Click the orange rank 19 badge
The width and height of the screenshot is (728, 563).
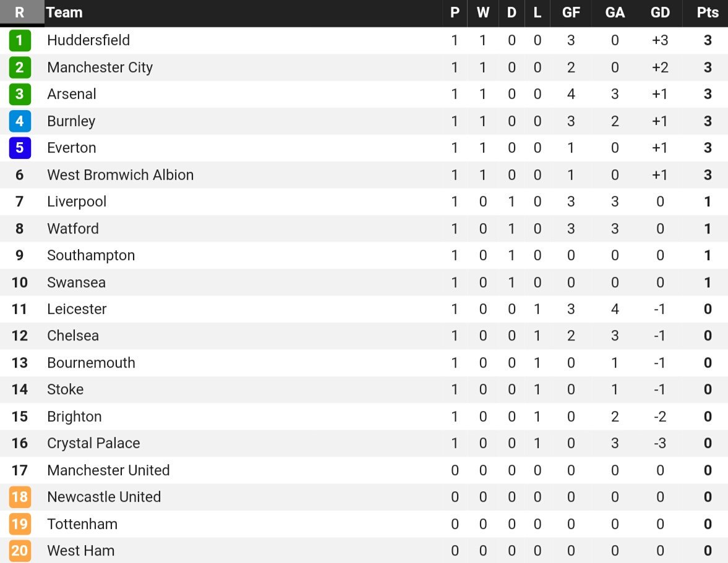[x=20, y=524]
